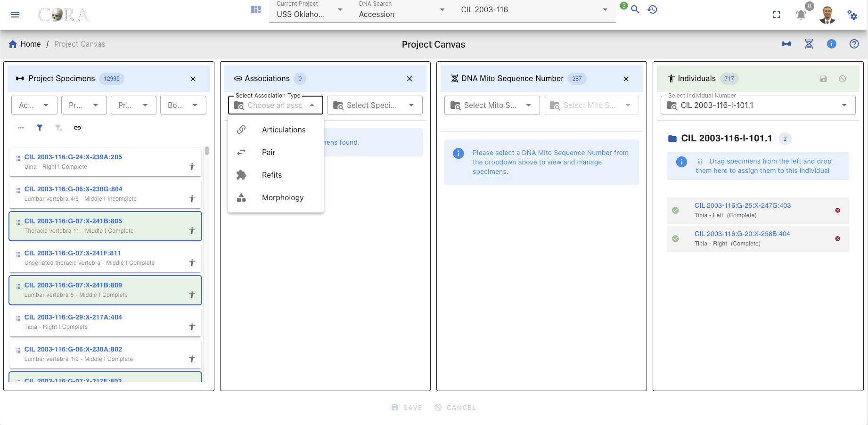Click check mark on Tibia Right specimen

pos(675,238)
